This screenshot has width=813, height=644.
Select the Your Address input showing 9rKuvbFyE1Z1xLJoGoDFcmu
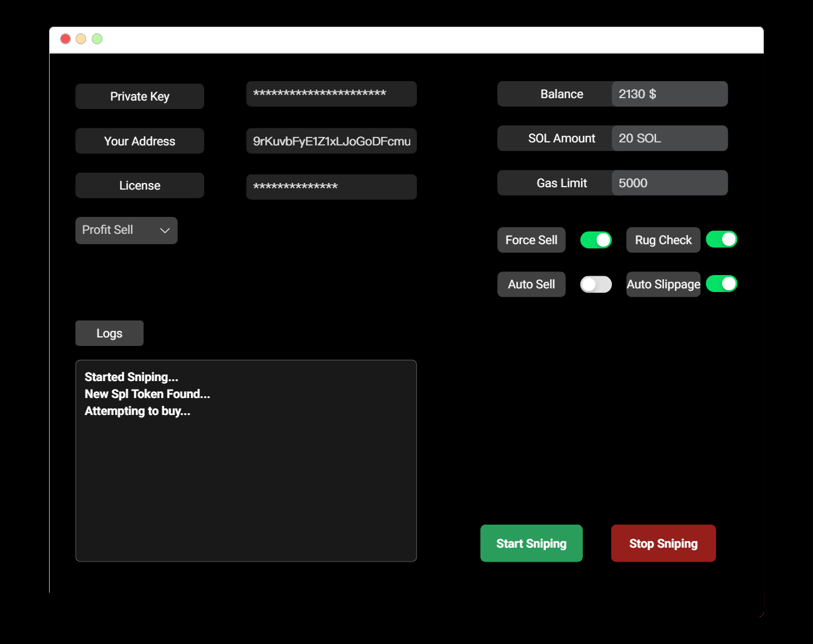pyautogui.click(x=331, y=141)
